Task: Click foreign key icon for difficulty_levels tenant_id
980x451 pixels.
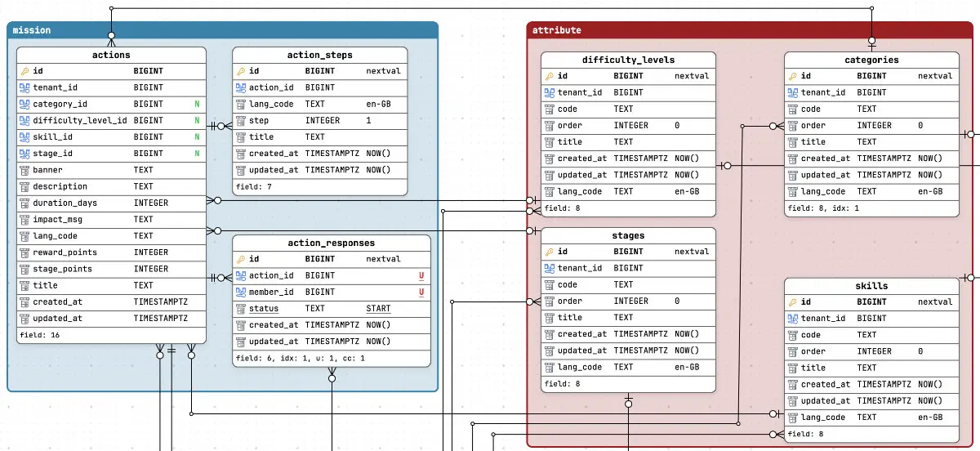Action: pyautogui.click(x=549, y=92)
